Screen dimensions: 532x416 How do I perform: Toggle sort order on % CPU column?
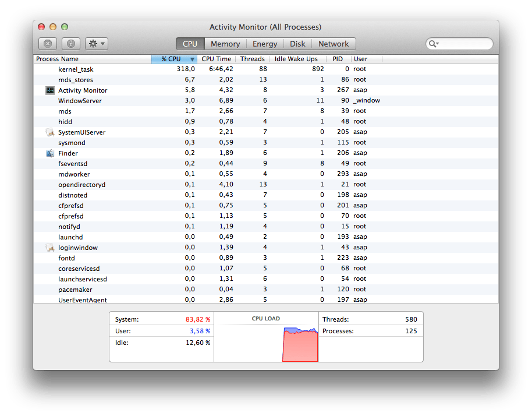coord(174,59)
